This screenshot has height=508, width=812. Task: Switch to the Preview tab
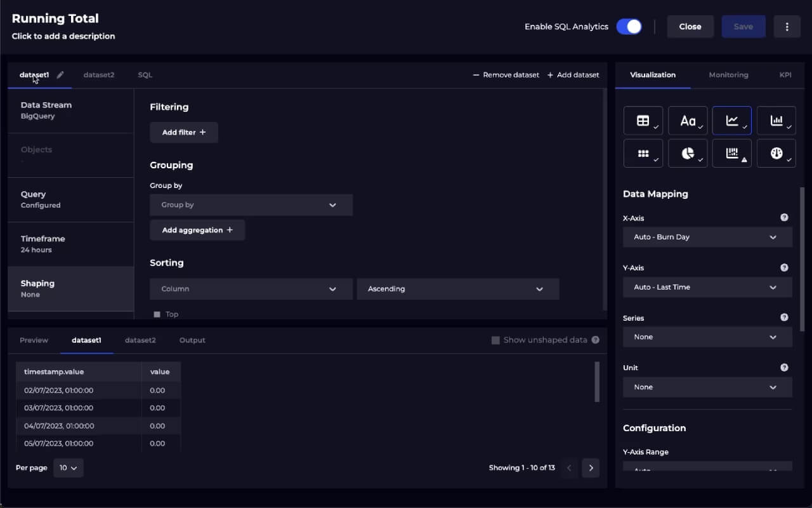coord(34,340)
